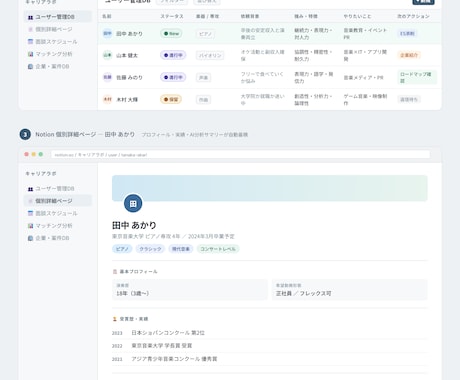Click the avatar icon in the 山本 健太 row

pyautogui.click(x=107, y=55)
